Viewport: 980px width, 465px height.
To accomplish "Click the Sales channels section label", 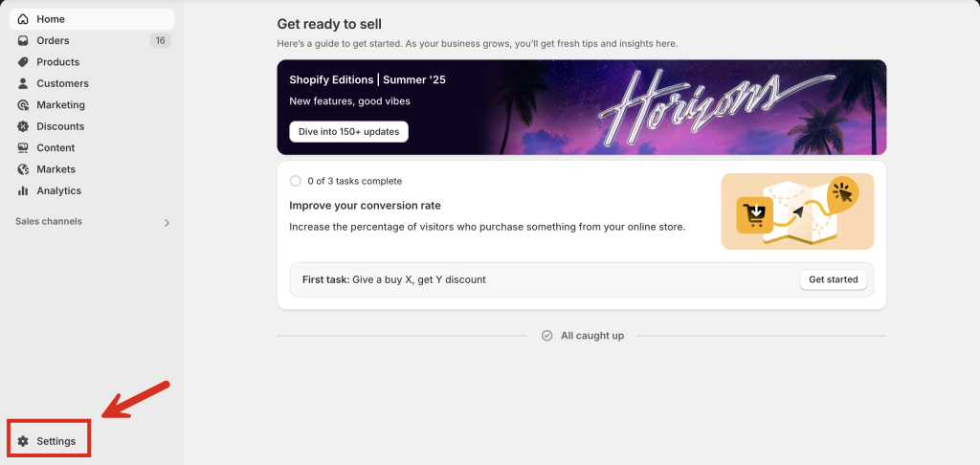I will [49, 221].
